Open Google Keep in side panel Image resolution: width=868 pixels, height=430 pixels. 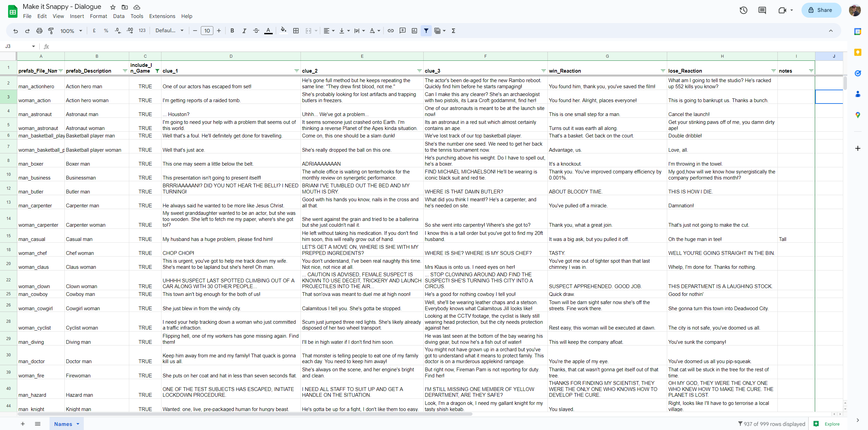[857, 53]
